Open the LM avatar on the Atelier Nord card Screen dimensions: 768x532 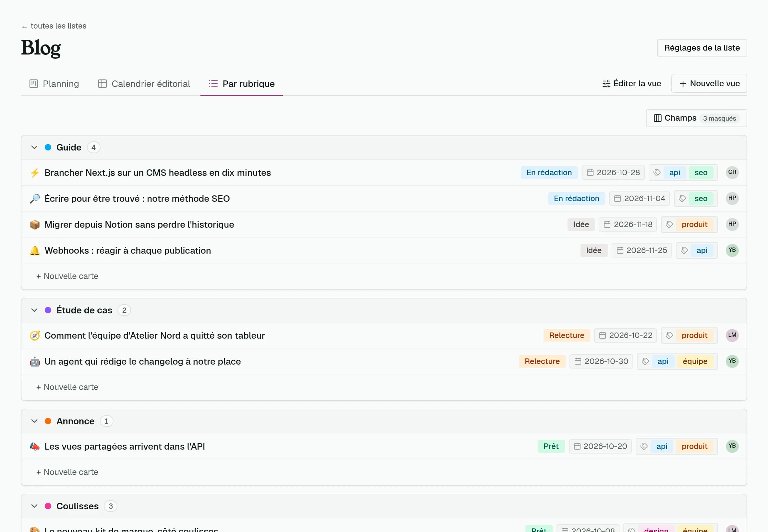point(732,335)
